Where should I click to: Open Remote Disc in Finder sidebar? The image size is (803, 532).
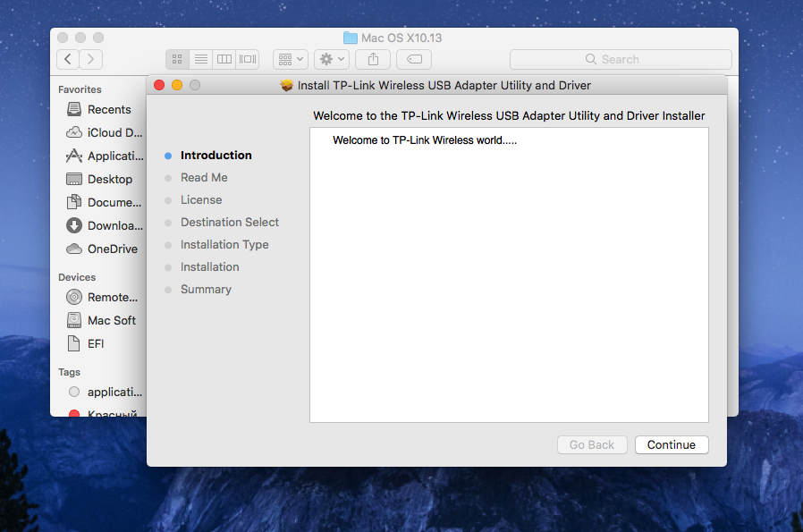click(x=102, y=297)
